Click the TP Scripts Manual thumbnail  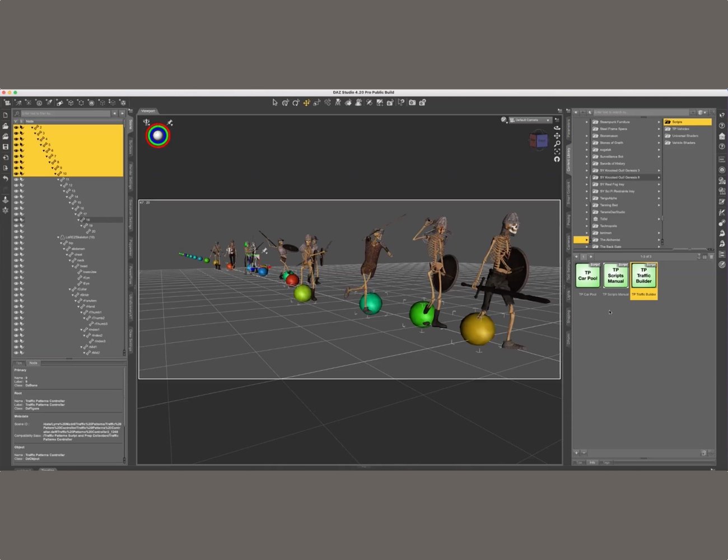coord(615,276)
